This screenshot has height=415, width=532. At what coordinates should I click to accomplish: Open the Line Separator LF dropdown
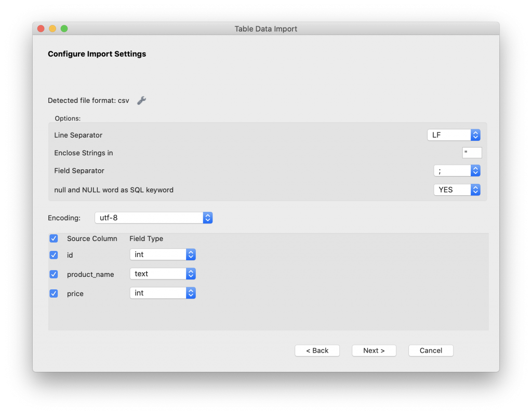coord(454,135)
